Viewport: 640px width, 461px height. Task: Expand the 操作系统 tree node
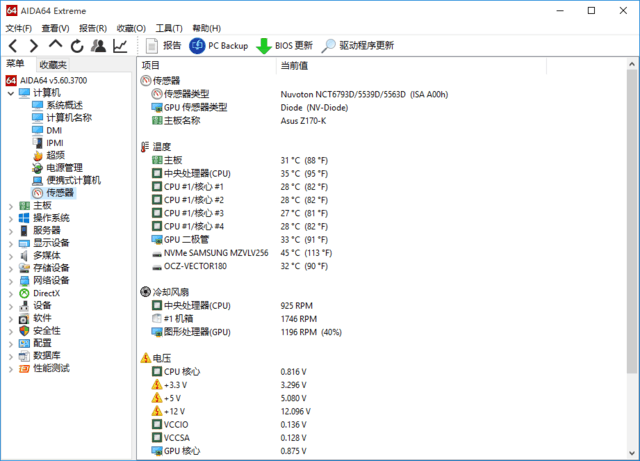pos(11,219)
